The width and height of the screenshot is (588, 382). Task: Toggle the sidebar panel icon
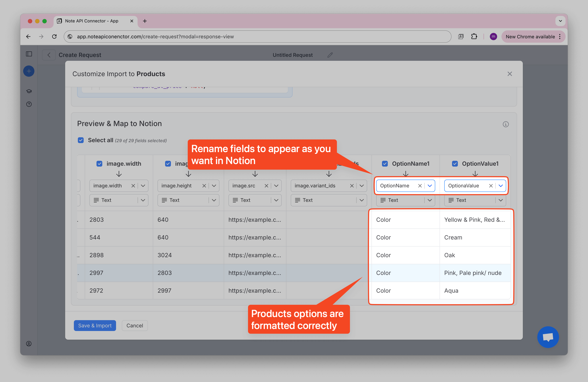(x=29, y=54)
